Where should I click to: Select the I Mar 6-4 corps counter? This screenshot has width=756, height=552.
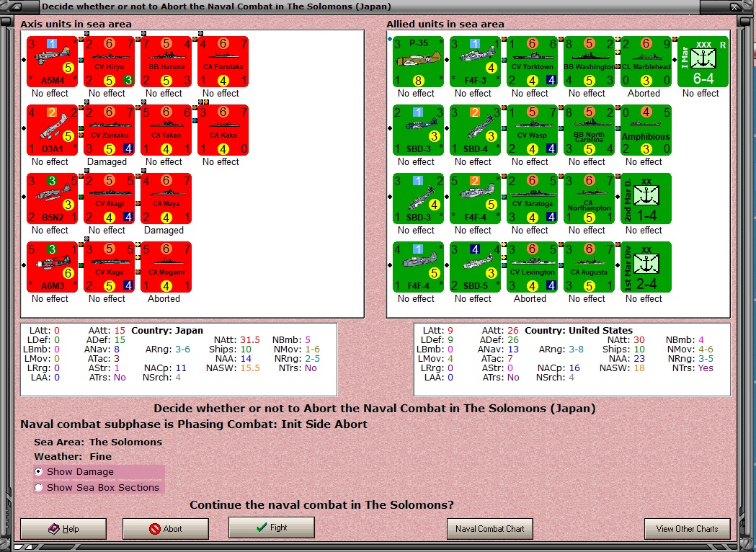coord(703,62)
